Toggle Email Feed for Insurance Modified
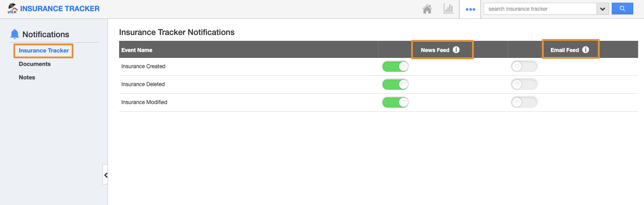This screenshot has width=644, height=205. tap(524, 102)
